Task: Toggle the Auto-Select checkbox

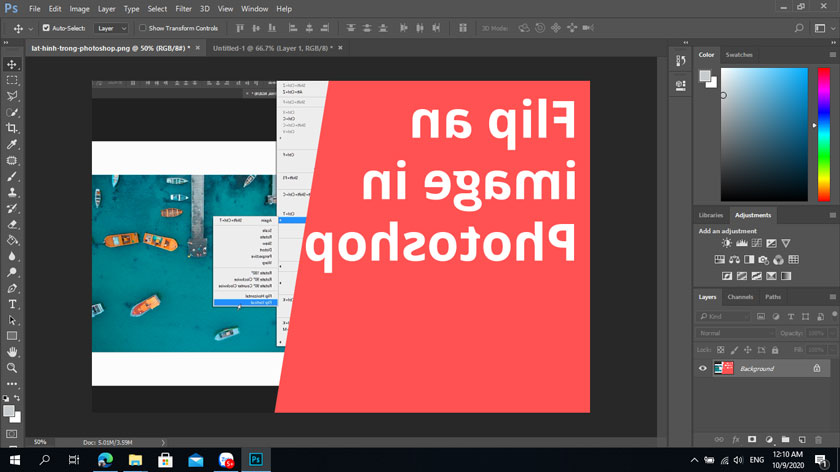Action: [46, 28]
